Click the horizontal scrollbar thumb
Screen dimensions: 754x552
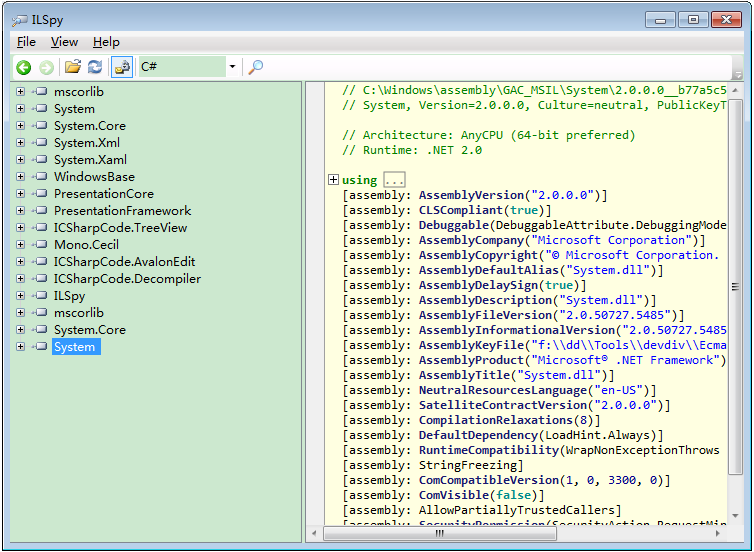coord(440,533)
